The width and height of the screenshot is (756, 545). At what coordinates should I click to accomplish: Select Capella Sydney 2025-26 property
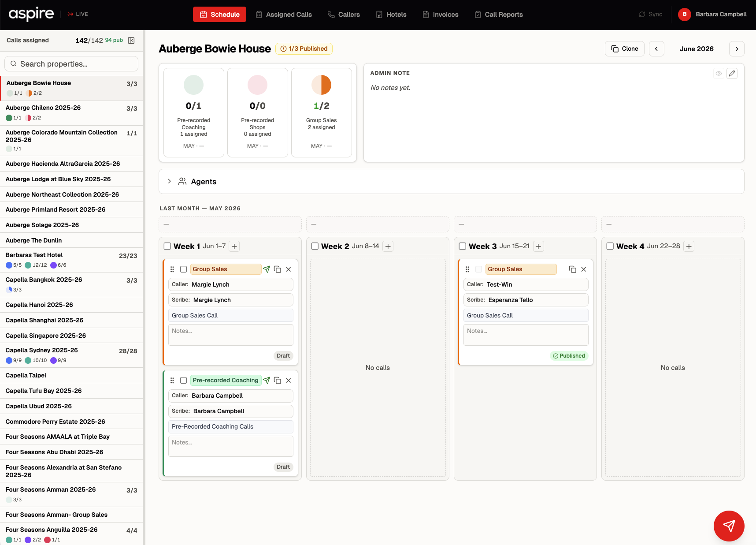tap(71, 355)
